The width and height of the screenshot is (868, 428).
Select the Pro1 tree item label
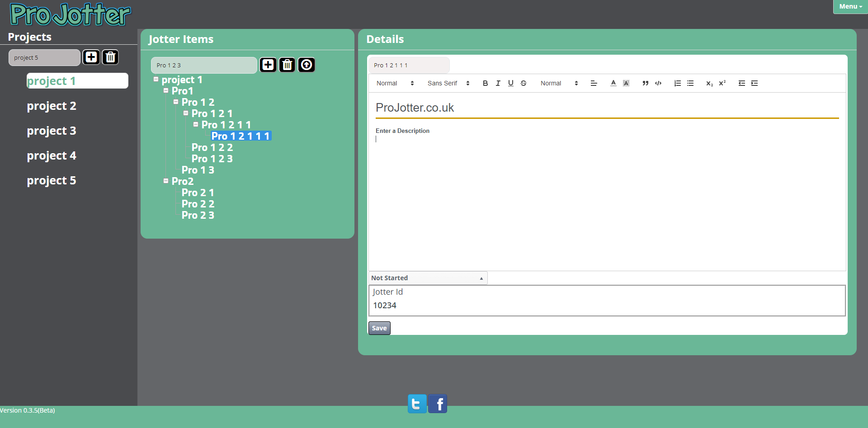click(182, 91)
